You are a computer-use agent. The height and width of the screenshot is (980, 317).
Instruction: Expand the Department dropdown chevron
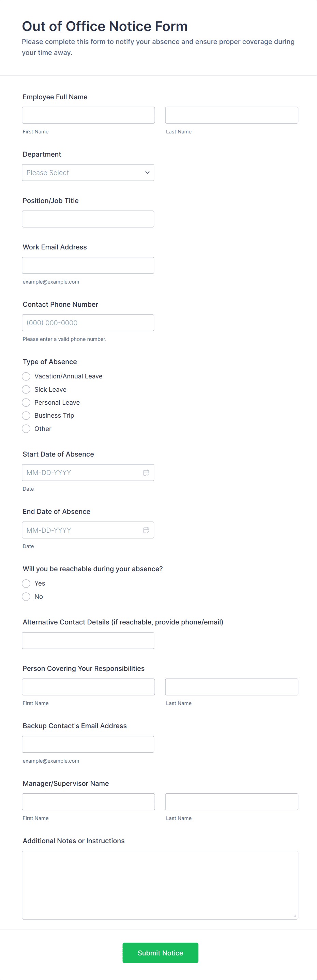click(147, 173)
